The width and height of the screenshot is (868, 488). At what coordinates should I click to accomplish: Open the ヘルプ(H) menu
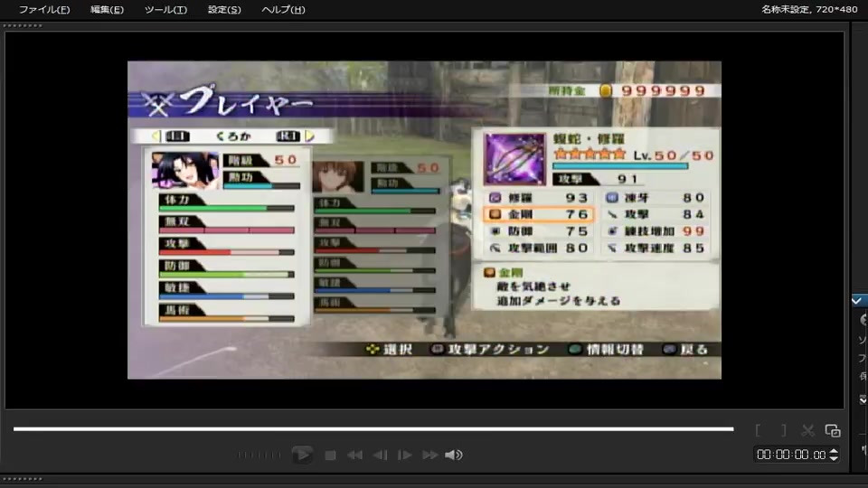(283, 9)
